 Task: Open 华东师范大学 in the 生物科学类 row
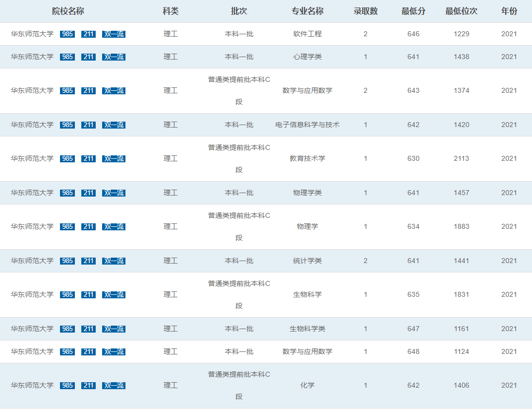coord(32,329)
